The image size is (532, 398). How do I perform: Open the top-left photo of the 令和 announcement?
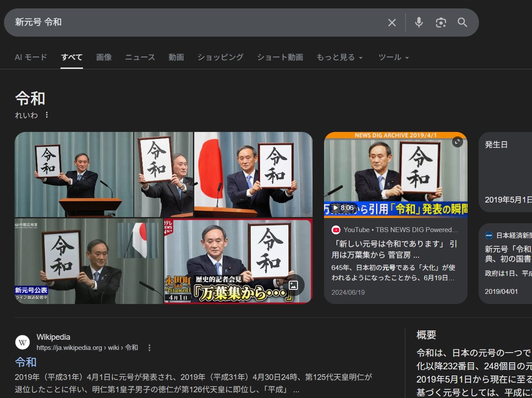point(74,174)
